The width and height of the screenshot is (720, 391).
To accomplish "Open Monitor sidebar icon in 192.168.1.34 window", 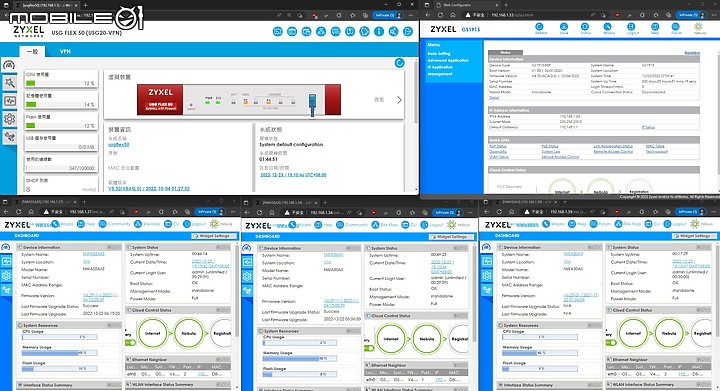I will (248, 262).
